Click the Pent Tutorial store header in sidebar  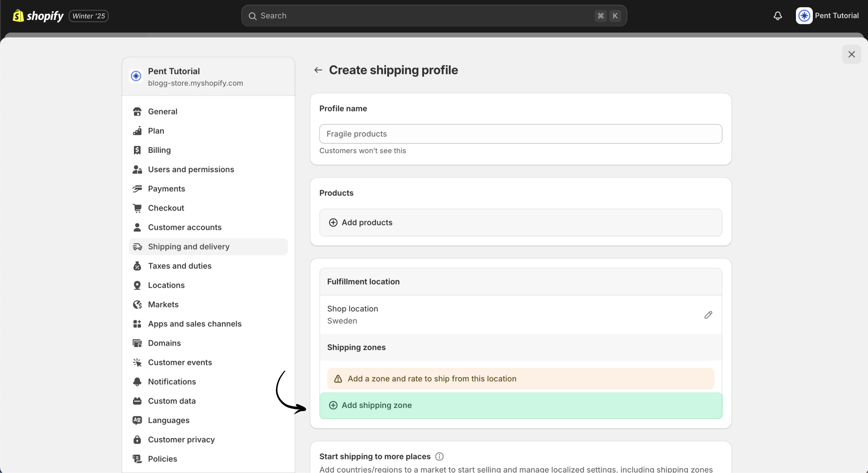click(x=208, y=76)
